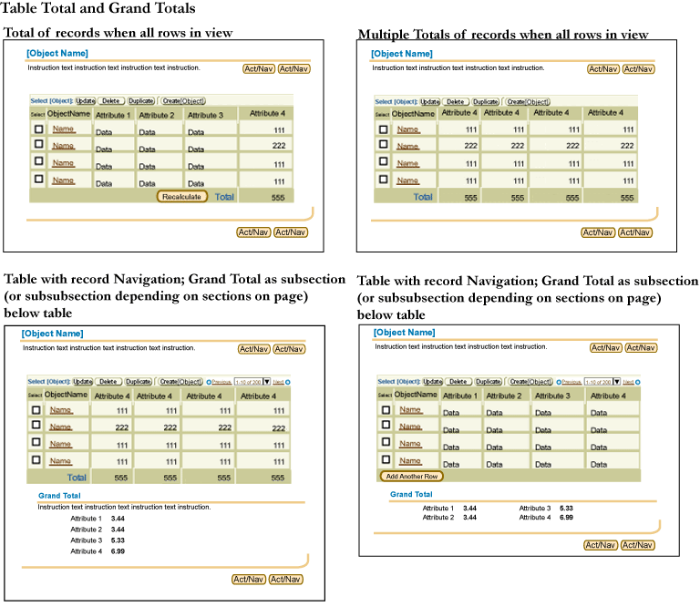Click the 'Grand Total' heading above the instruction text
The image size is (700, 607).
click(x=59, y=496)
